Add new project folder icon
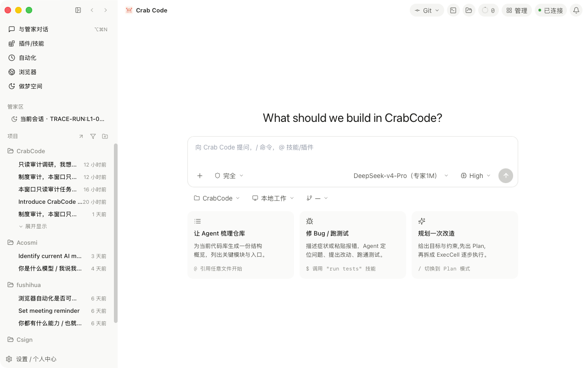The height and width of the screenshot is (368, 588). (x=105, y=136)
